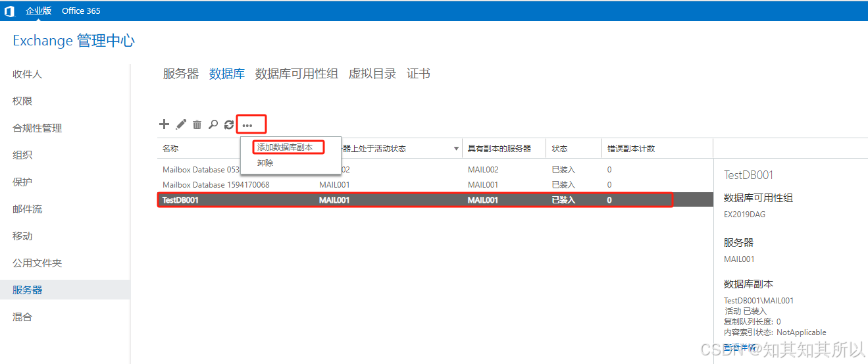
Task: Go to 混合 in sidebar
Action: point(22,317)
